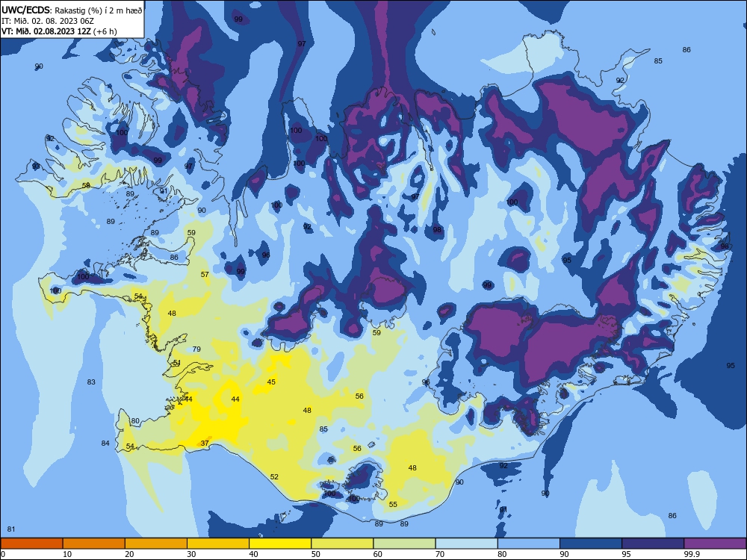Click the legend tick label 40

click(x=254, y=554)
